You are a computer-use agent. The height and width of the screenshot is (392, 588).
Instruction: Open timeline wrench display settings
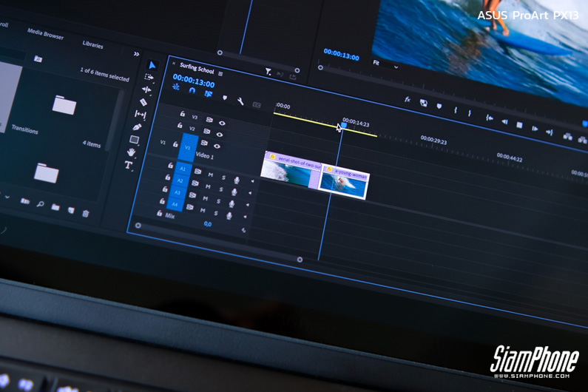tap(240, 101)
